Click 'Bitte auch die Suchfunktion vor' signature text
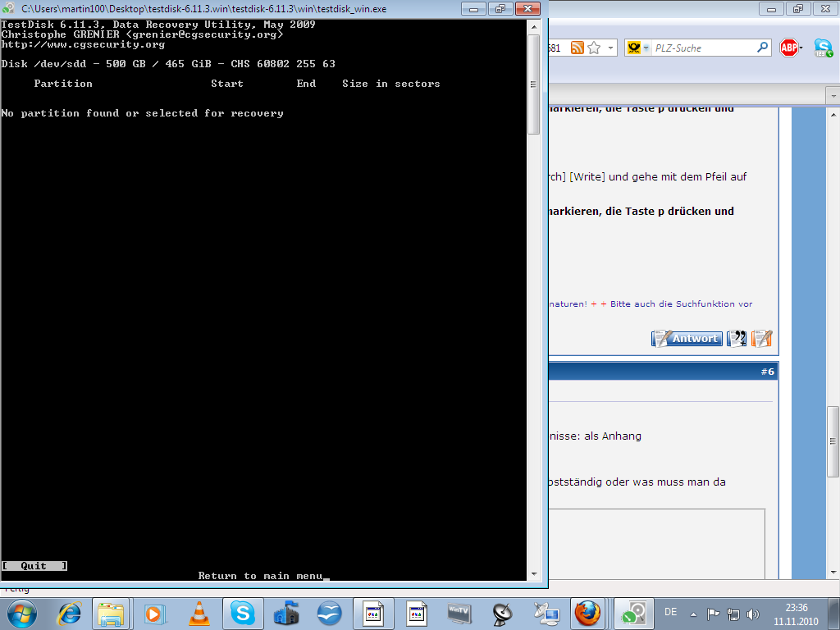Image resolution: width=840 pixels, height=630 pixels. (x=681, y=304)
